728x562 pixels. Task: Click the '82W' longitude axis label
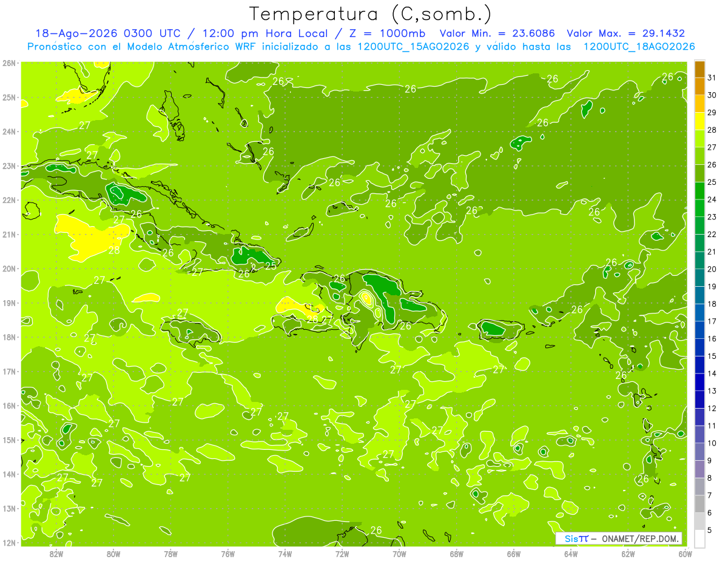tap(56, 554)
